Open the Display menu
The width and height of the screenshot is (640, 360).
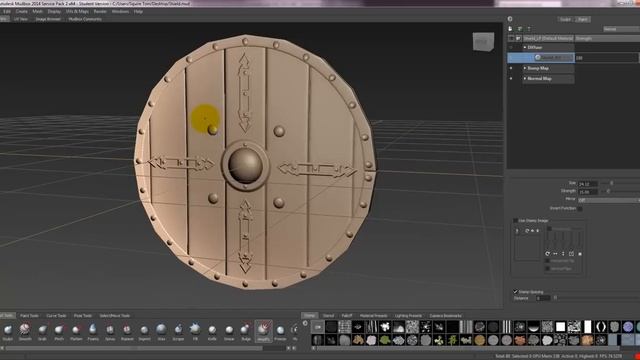click(54, 11)
